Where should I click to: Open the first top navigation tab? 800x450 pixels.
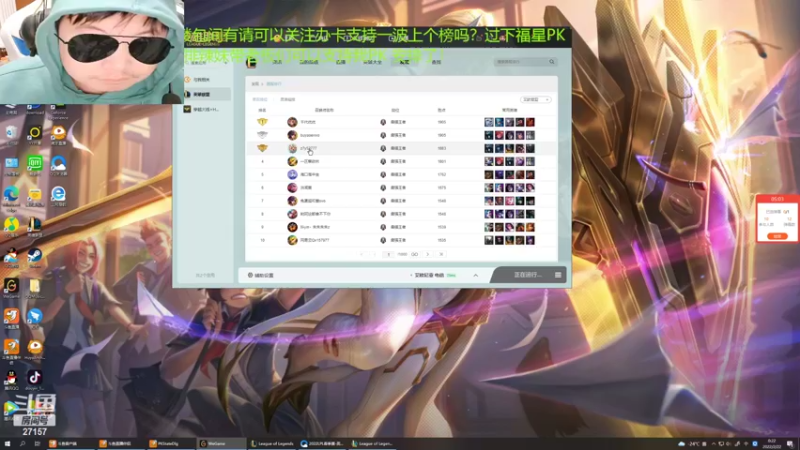point(277,62)
